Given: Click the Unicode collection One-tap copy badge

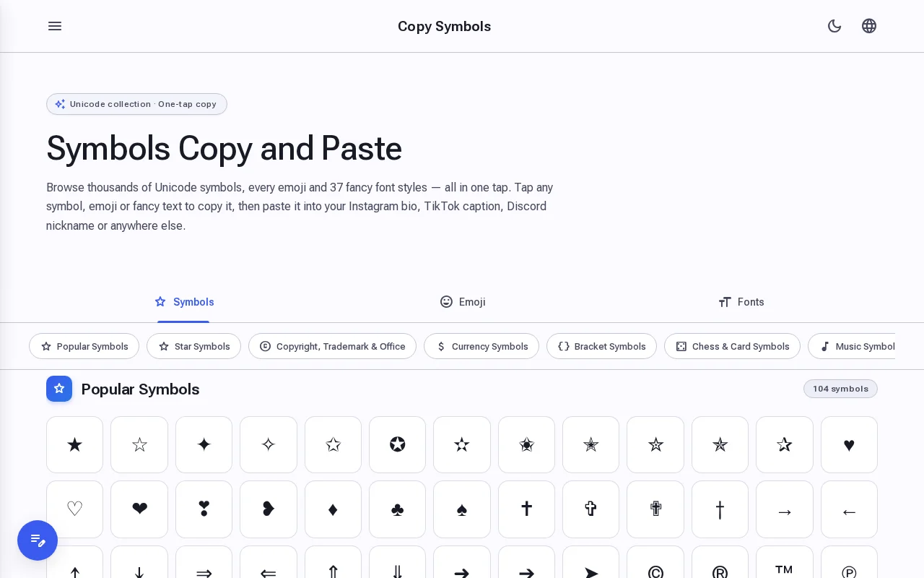Looking at the screenshot, I should (136, 104).
